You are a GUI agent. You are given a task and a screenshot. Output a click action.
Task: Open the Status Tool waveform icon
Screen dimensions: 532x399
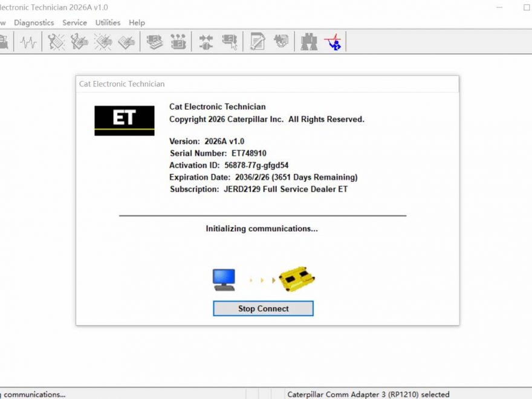click(28, 42)
